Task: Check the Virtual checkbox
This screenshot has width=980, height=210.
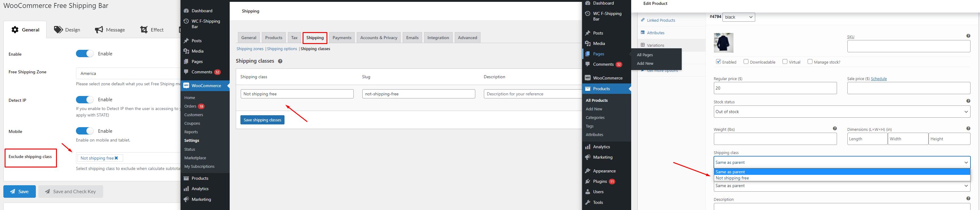Action: 785,61
